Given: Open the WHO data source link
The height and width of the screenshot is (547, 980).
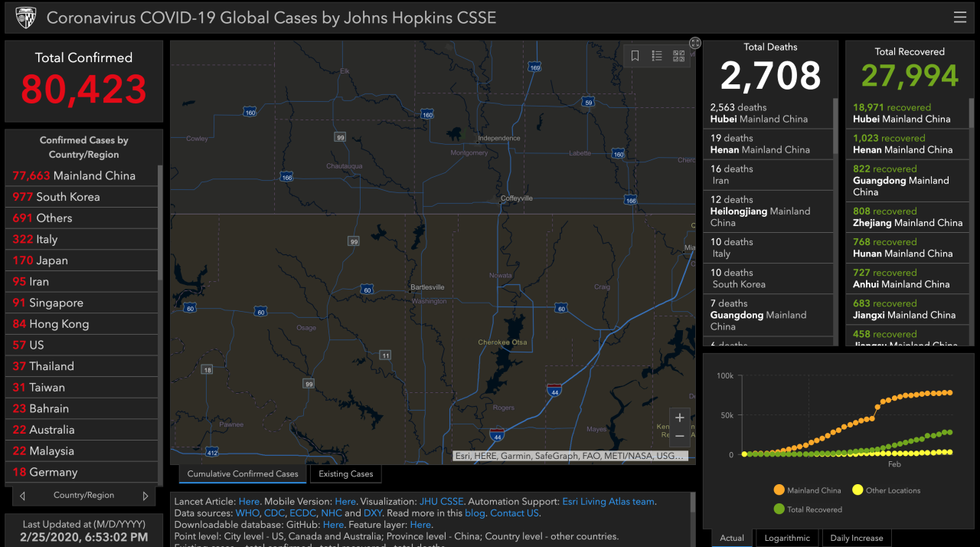Looking at the screenshot, I should [247, 513].
